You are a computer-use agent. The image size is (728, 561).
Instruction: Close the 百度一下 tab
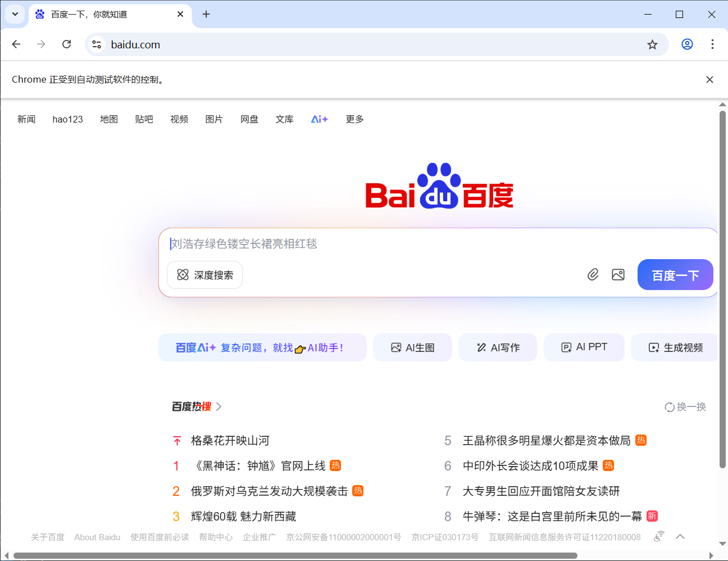tap(180, 14)
